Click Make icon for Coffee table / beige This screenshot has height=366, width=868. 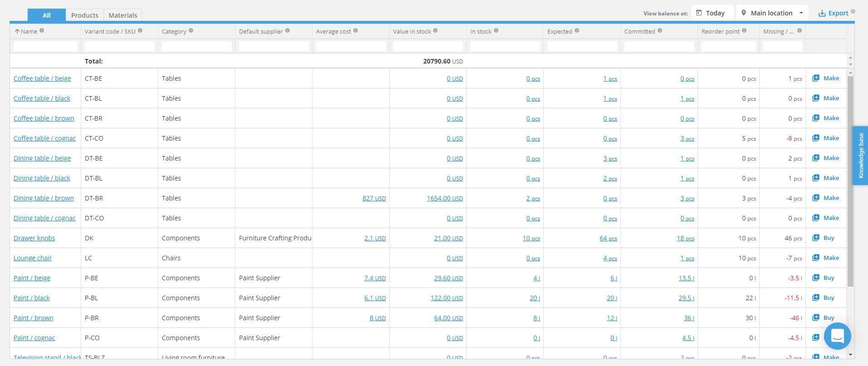click(x=816, y=78)
